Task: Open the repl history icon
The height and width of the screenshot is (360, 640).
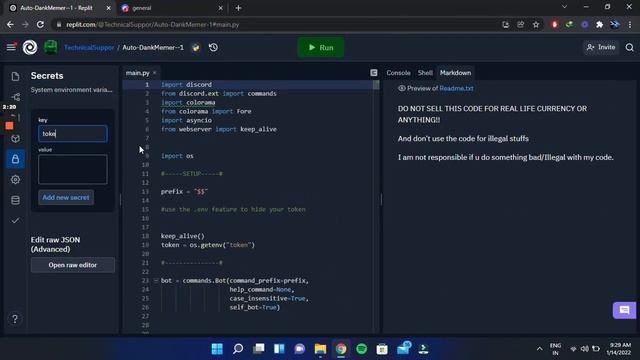Action: tap(213, 47)
